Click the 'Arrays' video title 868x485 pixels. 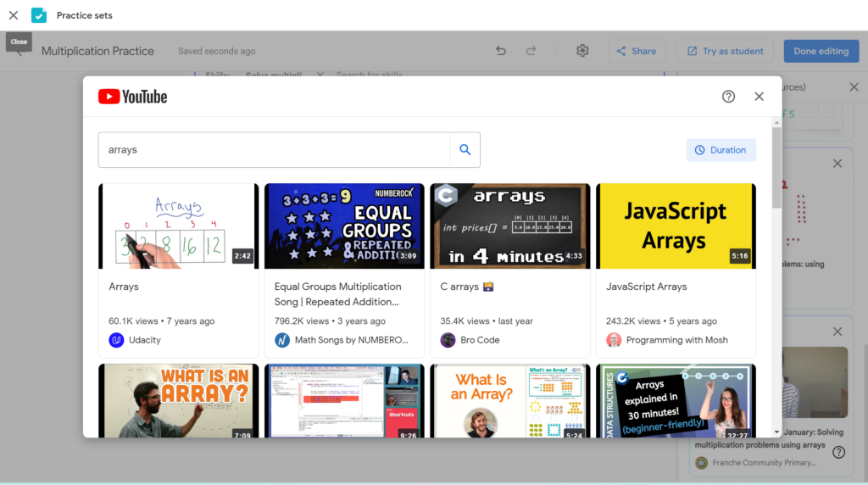point(124,287)
